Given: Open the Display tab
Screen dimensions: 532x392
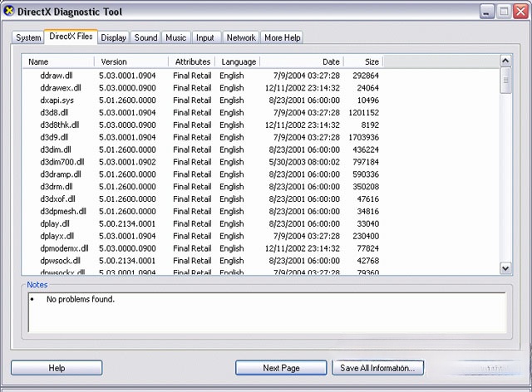Looking at the screenshot, I should [x=113, y=37].
